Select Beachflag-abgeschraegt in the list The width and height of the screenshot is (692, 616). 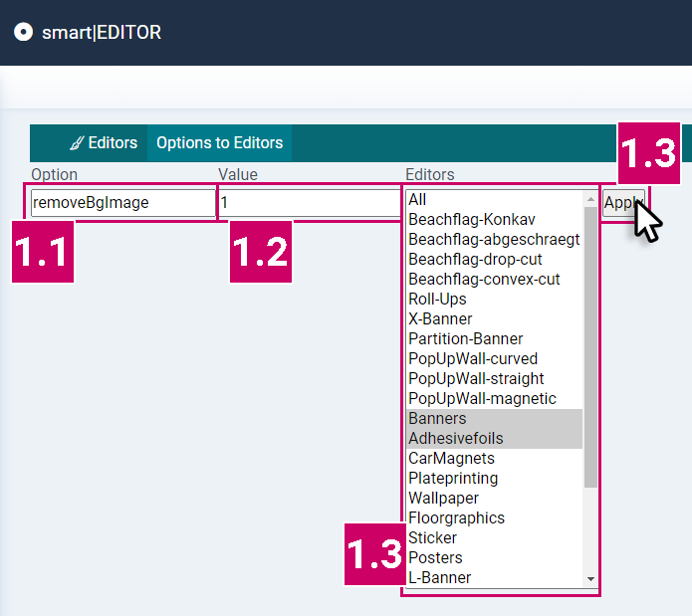tap(494, 240)
